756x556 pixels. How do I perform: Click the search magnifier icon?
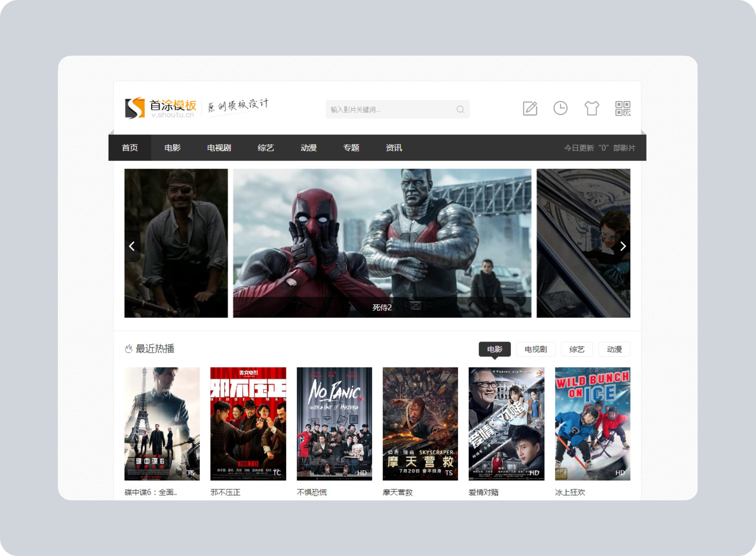pos(460,109)
